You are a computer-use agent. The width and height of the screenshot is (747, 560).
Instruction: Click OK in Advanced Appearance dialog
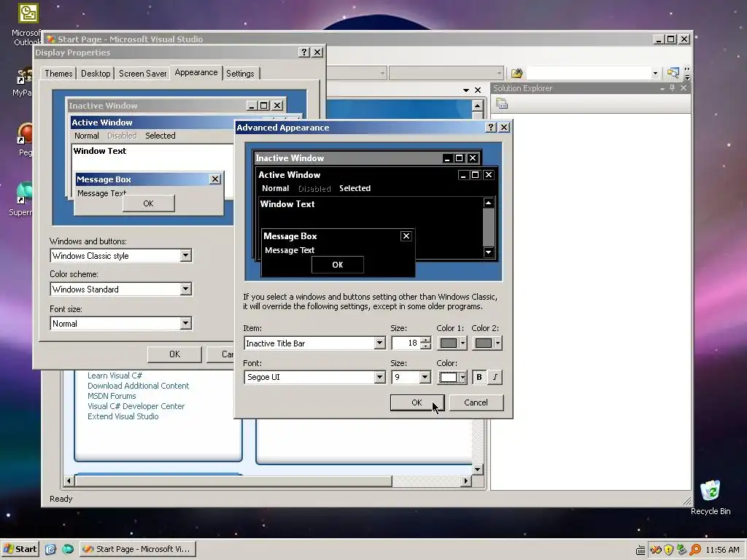pos(417,402)
